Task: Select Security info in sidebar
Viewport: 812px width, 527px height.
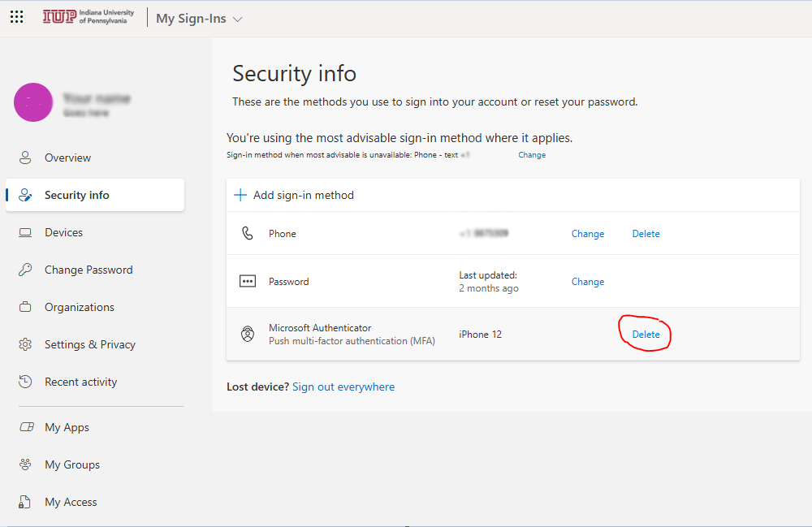Action: 76,195
